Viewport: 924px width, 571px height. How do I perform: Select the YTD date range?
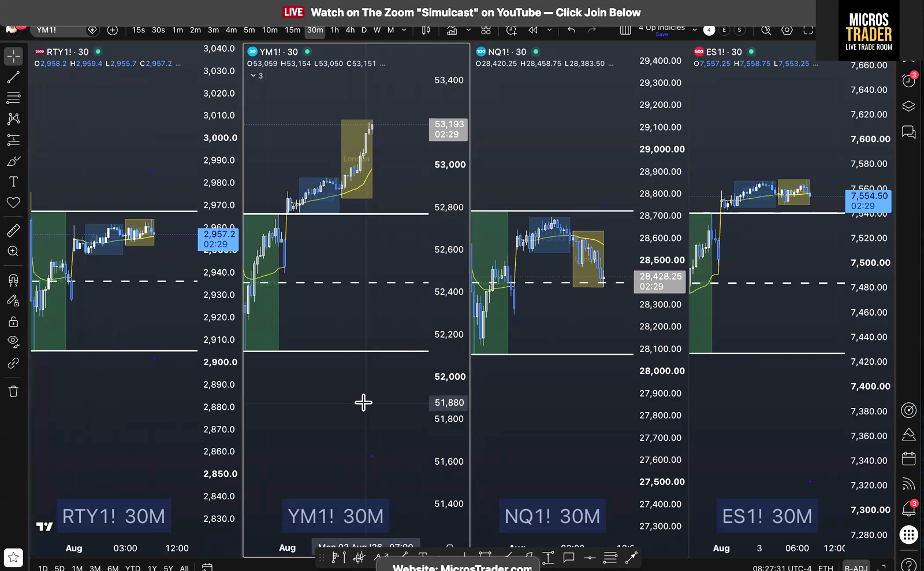coord(133,568)
